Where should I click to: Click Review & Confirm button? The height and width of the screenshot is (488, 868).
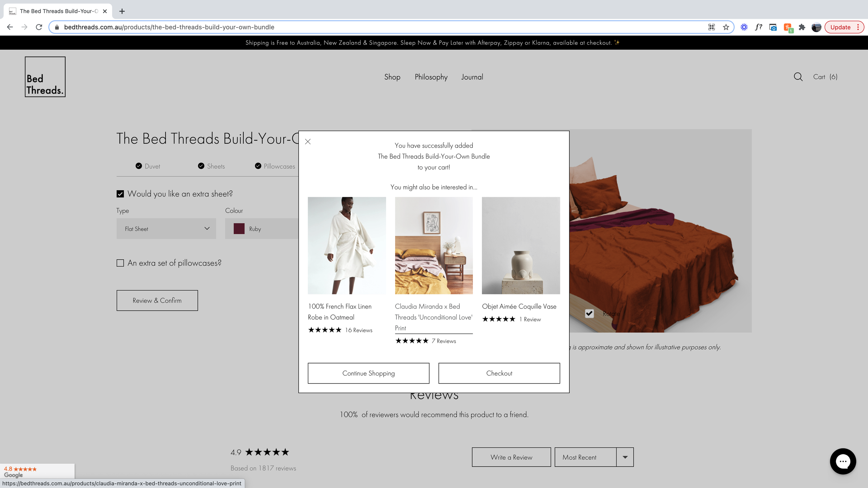click(157, 301)
